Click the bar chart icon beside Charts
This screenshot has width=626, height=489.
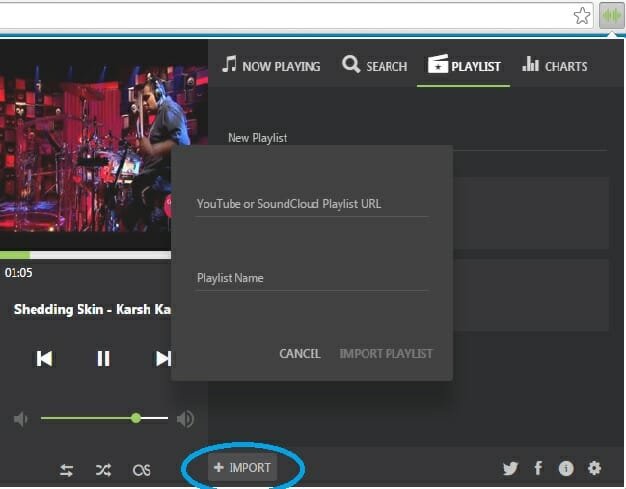(x=531, y=64)
